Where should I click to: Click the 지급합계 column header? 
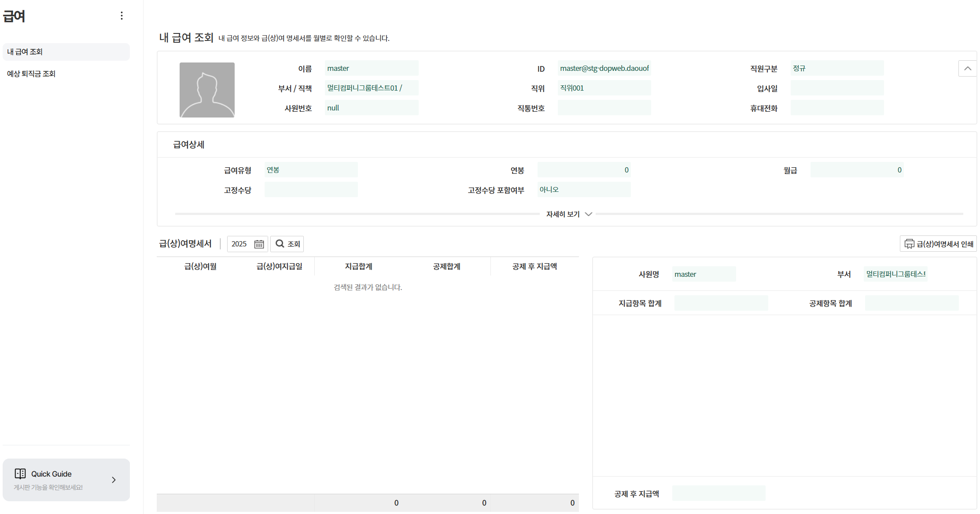[x=358, y=267]
